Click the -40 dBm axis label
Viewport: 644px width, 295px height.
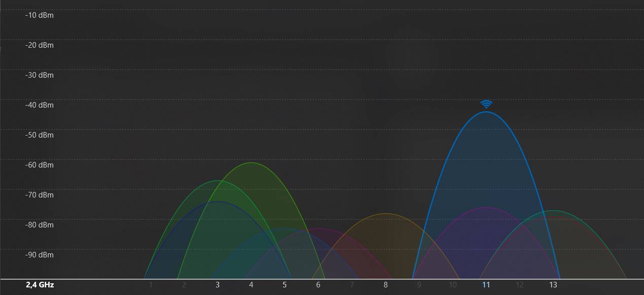pos(39,105)
